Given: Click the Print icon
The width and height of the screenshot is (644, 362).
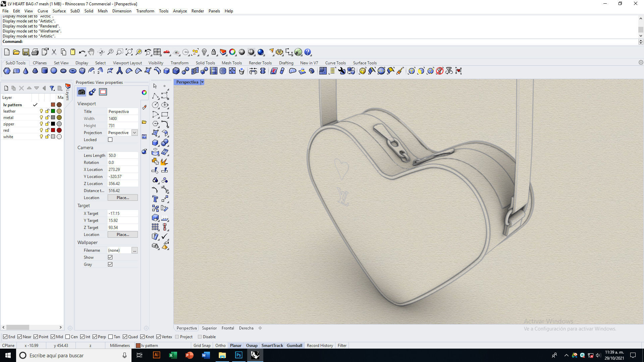Looking at the screenshot, I should 35,52.
